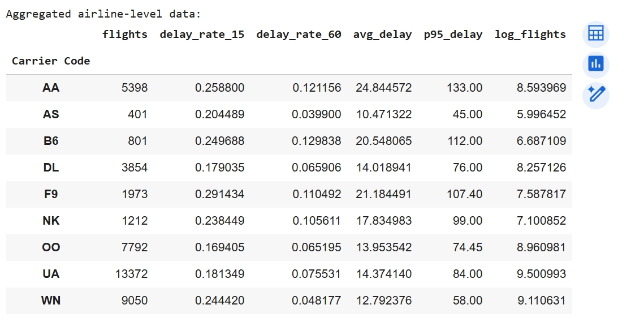Sort the log_flights column header
This screenshot has width=644, height=326.
(530, 35)
